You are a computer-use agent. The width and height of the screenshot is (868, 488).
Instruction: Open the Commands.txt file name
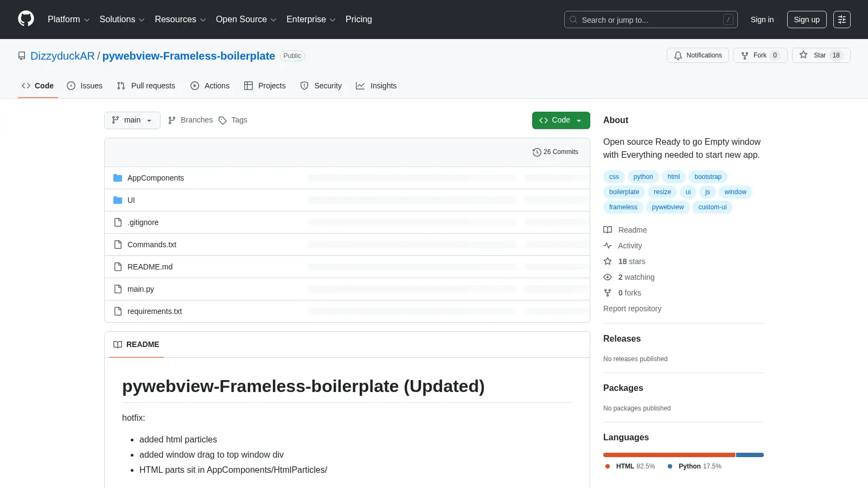coord(152,245)
